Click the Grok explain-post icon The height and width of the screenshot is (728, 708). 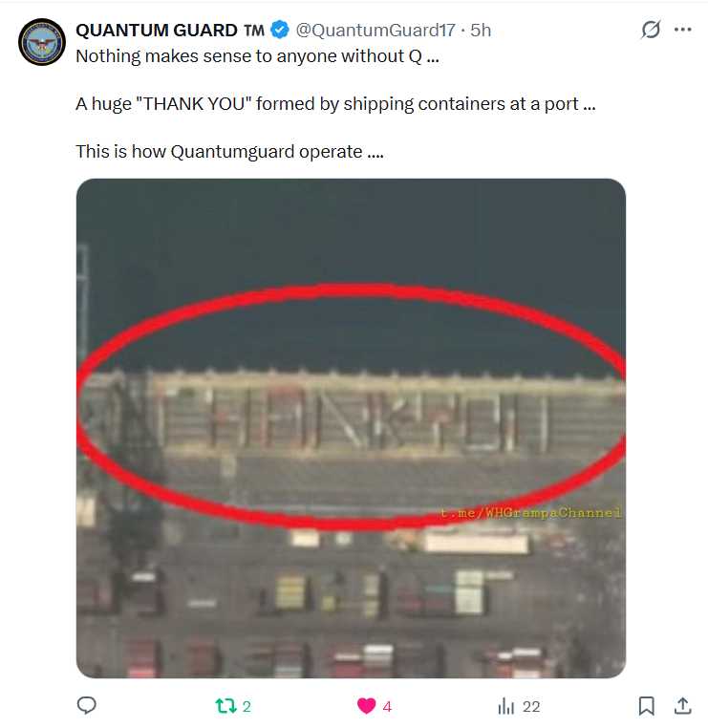(651, 30)
